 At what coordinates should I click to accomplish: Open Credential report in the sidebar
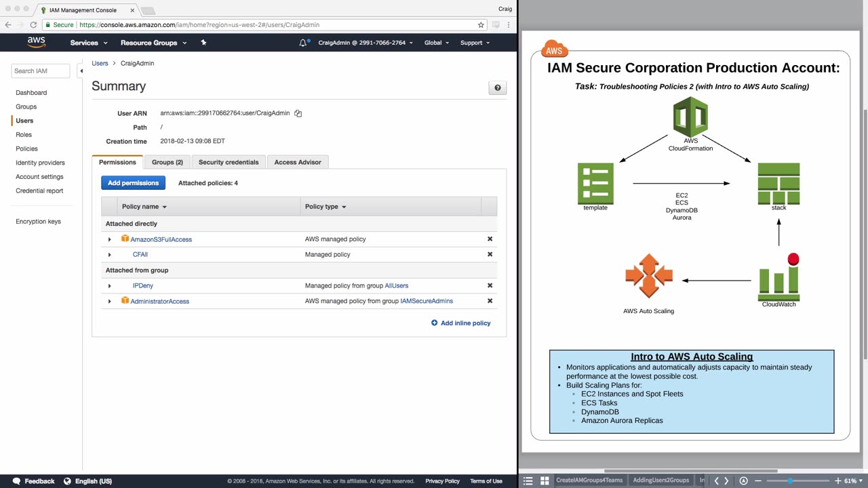39,190
